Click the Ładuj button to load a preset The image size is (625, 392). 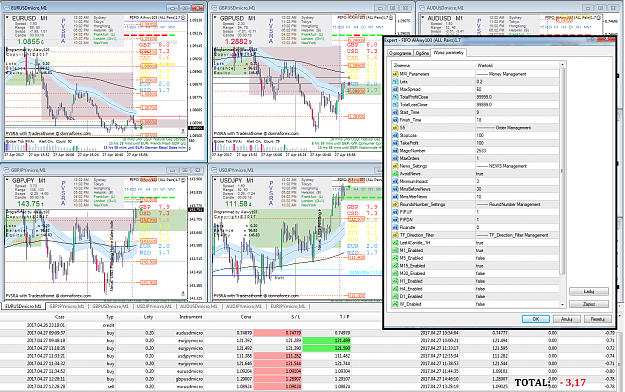pyautogui.click(x=589, y=292)
